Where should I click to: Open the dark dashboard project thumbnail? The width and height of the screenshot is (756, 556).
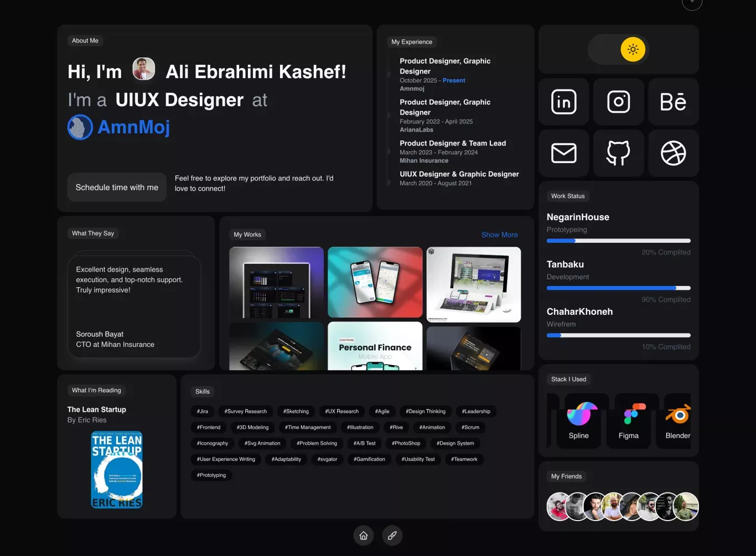tap(276, 282)
